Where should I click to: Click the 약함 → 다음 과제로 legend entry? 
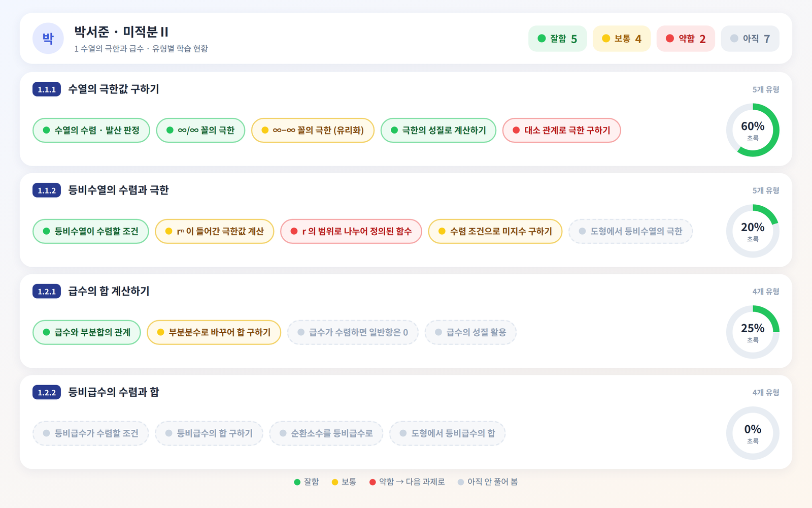[x=407, y=482]
